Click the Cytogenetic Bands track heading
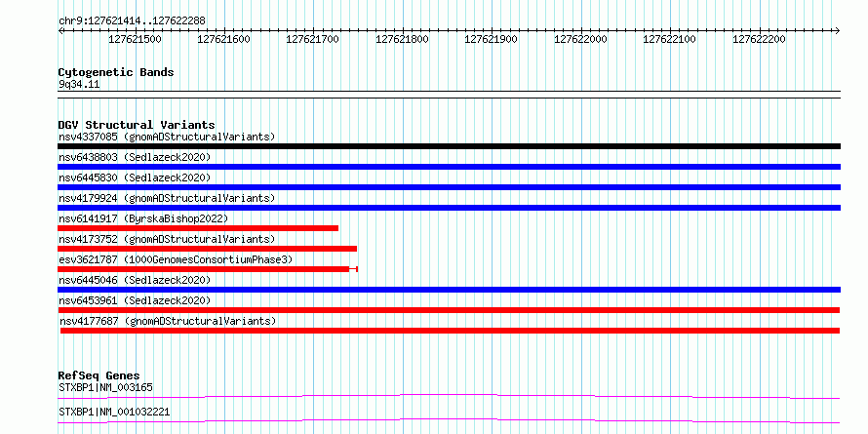 click(x=116, y=72)
